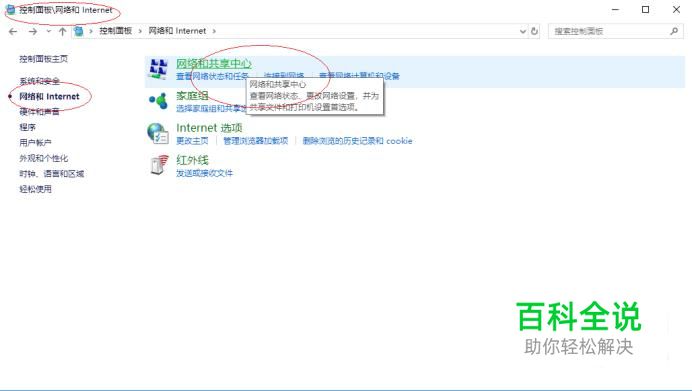Open 程序 category in sidebar
The image size is (692, 391).
point(27,127)
